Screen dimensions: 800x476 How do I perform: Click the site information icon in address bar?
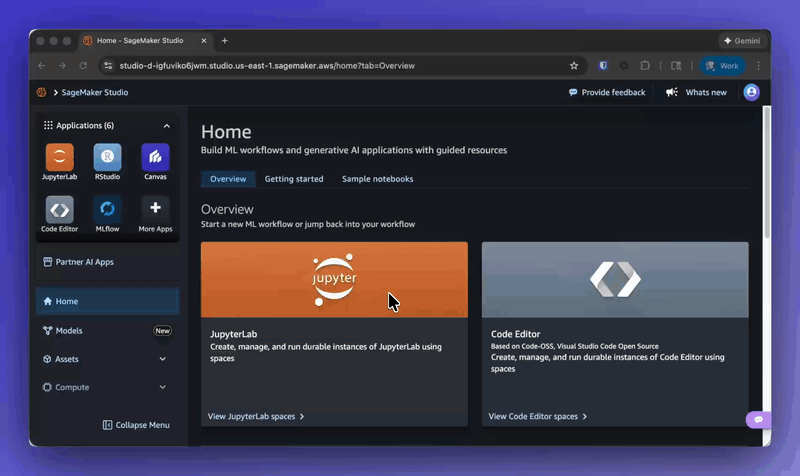pos(108,66)
